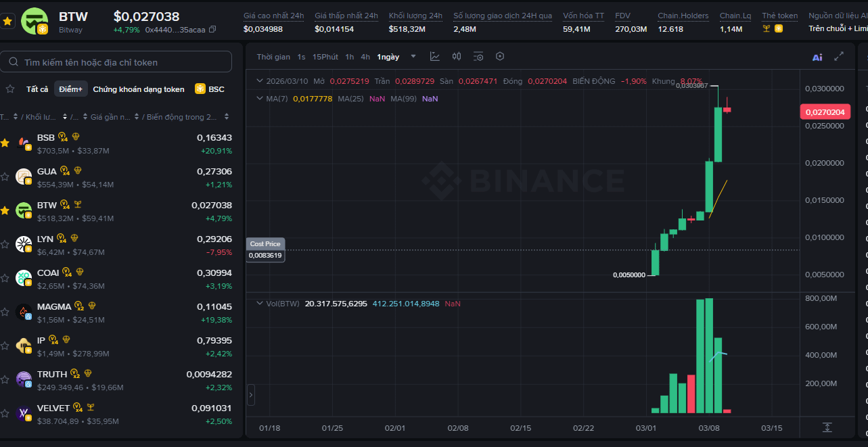Select the 1s time interval
The image size is (868, 447).
(x=301, y=57)
